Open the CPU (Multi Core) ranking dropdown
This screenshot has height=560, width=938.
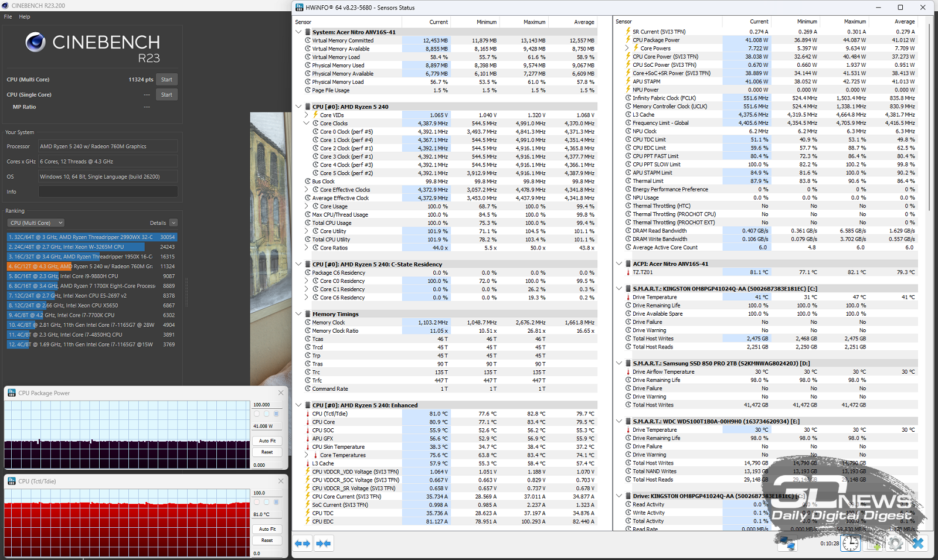(x=36, y=223)
